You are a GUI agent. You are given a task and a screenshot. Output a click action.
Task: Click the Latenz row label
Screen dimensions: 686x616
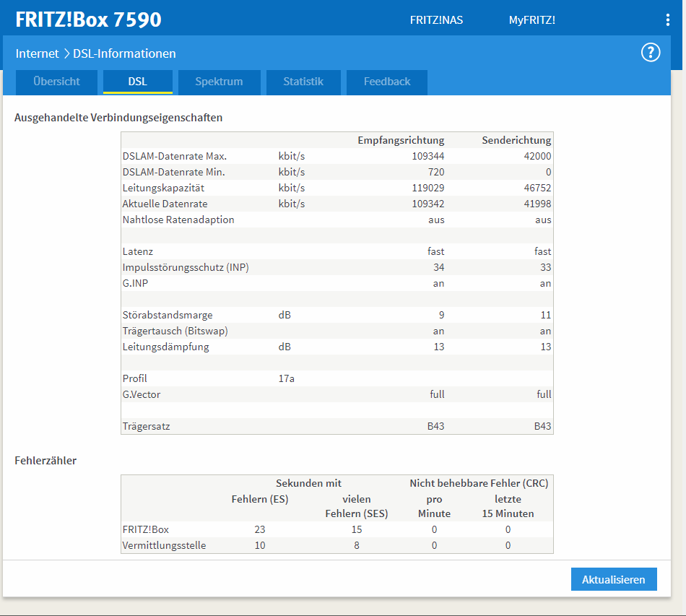click(x=138, y=251)
